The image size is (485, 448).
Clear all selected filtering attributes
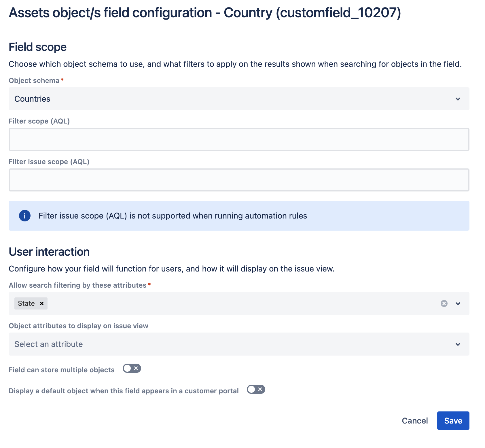[x=444, y=303]
